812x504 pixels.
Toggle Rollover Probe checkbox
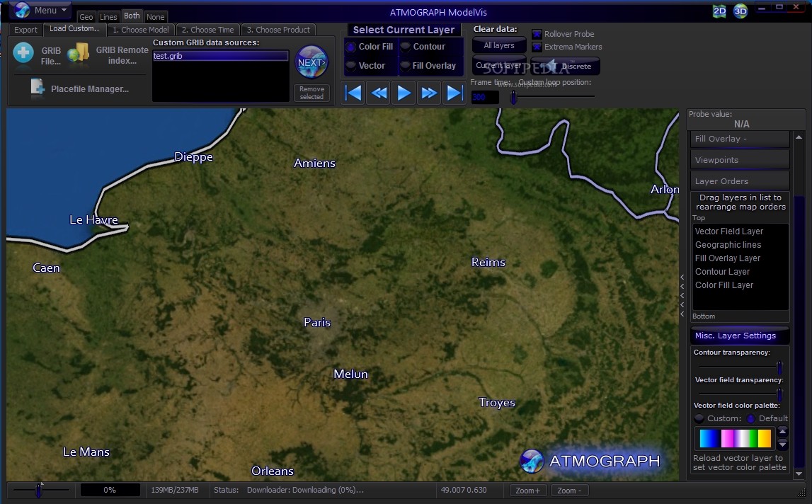[537, 34]
